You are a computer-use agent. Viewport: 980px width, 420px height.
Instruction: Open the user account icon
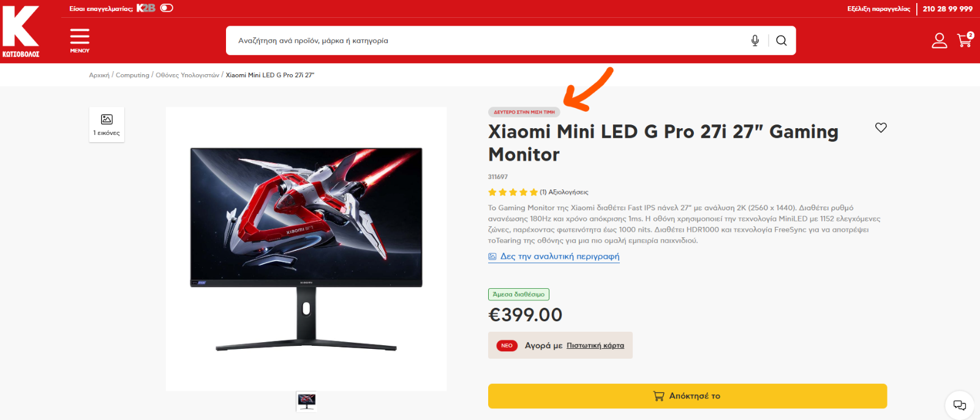tap(939, 40)
